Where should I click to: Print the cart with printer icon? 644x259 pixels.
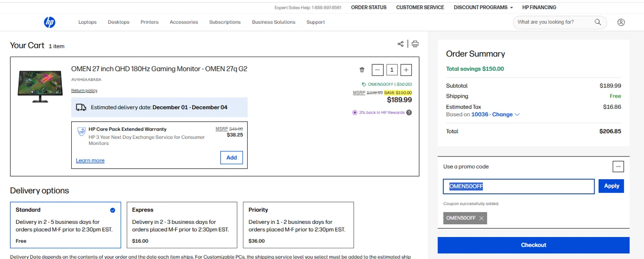coord(415,44)
